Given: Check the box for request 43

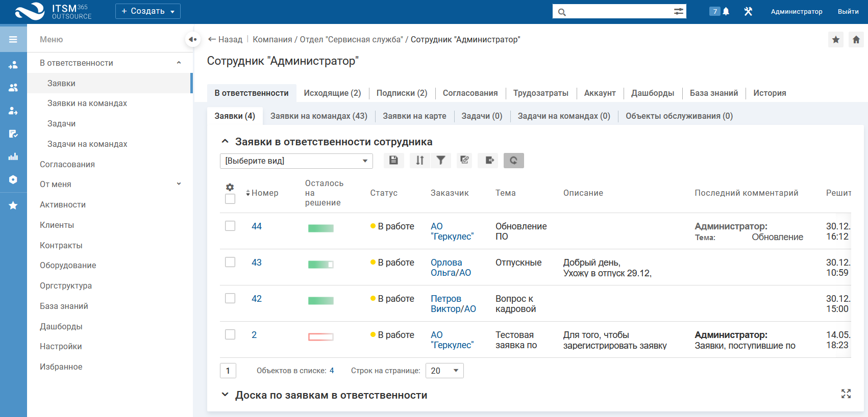Looking at the screenshot, I should 230,262.
